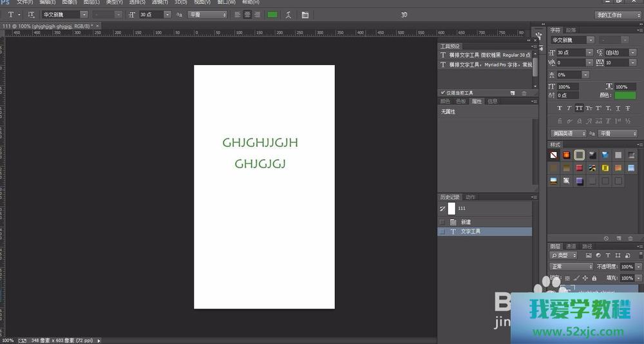This screenshot has width=644, height=344.
Task: Select the red button style thumbnail
Action: 579,168
